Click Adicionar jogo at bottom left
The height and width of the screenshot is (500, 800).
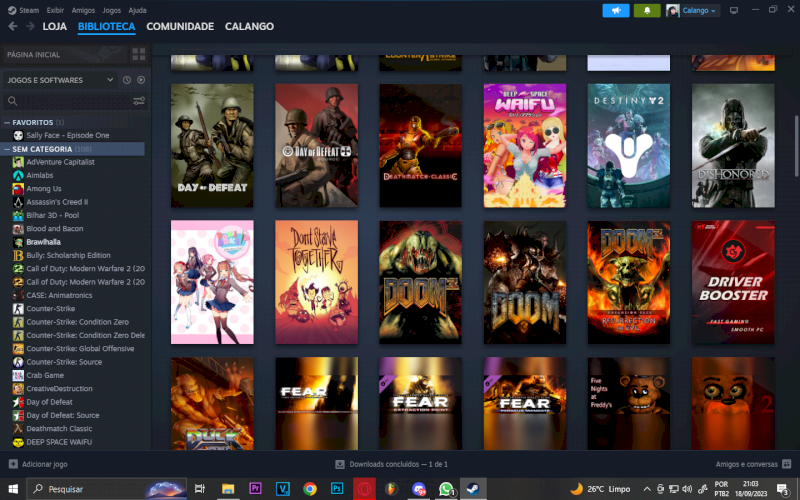[38, 464]
